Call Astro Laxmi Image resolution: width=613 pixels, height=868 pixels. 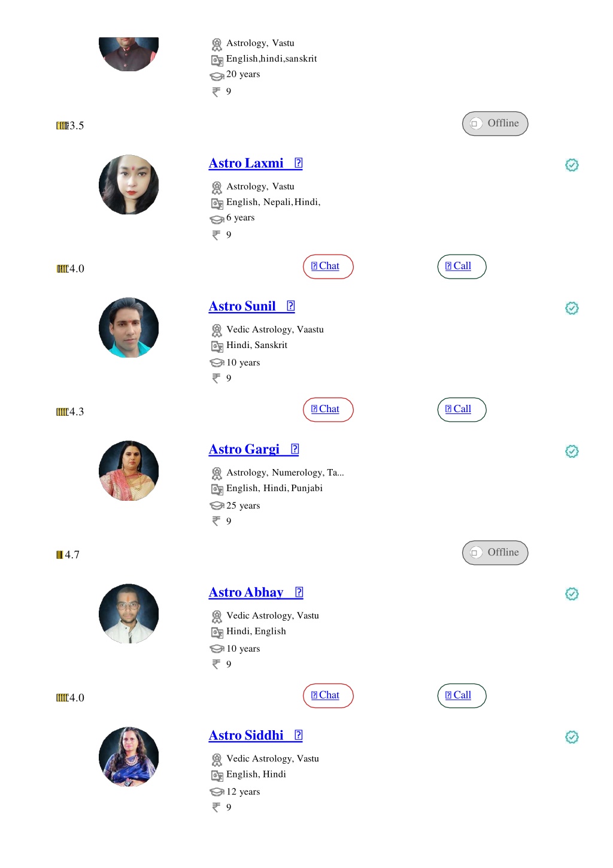462,267
